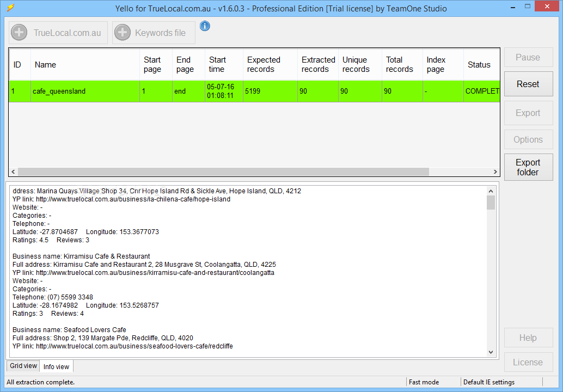The height and width of the screenshot is (392, 563).
Task: Close the Yello window
Action: (x=547, y=6)
